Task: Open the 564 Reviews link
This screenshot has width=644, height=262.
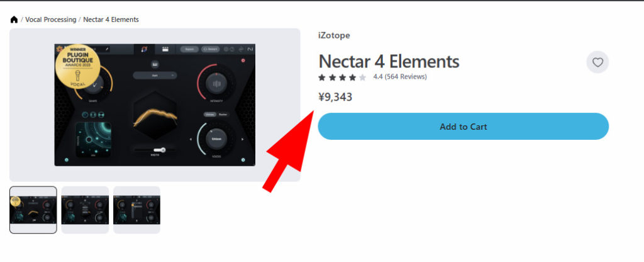Action: point(406,76)
